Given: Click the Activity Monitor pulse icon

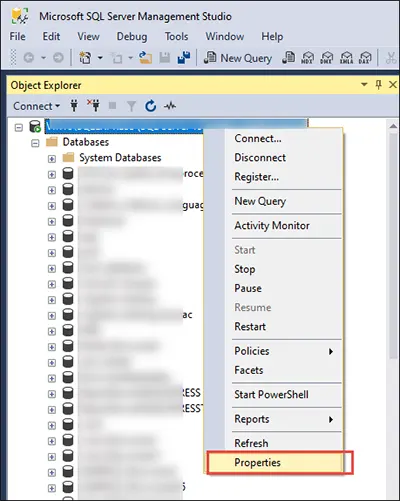Looking at the screenshot, I should point(170,106).
